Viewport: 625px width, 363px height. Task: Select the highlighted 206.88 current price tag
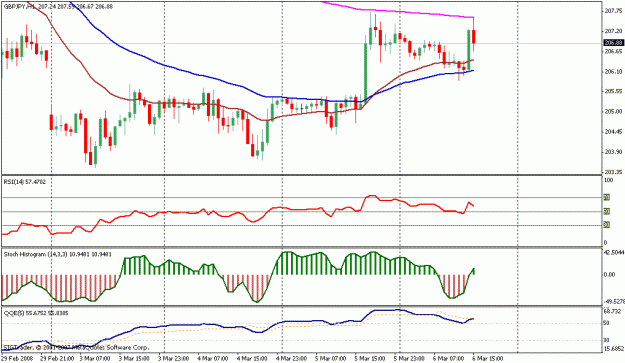tap(613, 43)
